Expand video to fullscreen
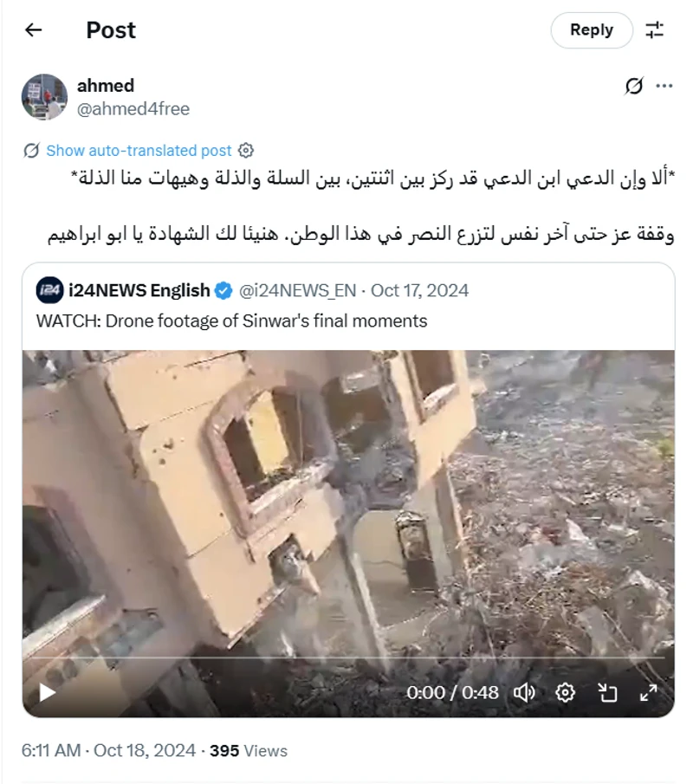This screenshot has height=784, width=693. (x=649, y=692)
